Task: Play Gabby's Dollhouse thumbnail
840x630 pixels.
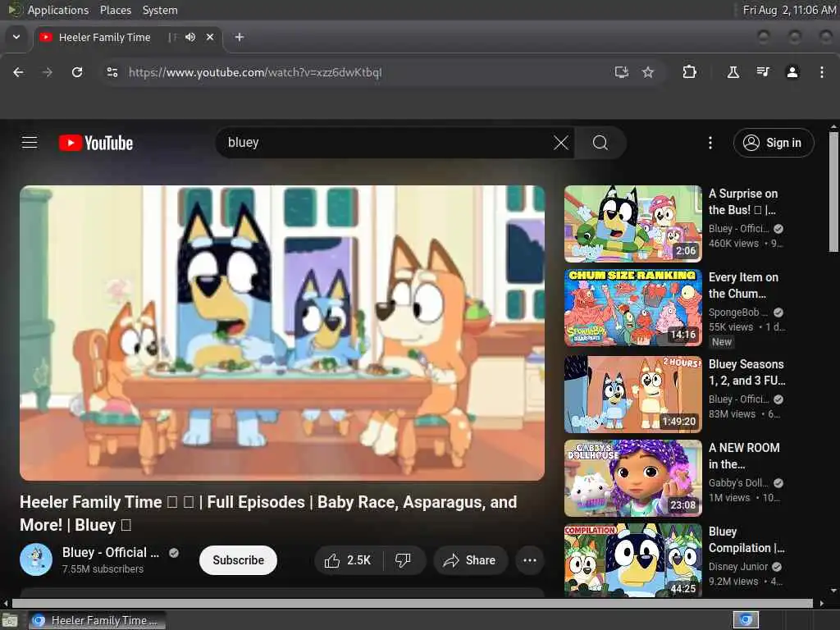Action: pyautogui.click(x=632, y=478)
